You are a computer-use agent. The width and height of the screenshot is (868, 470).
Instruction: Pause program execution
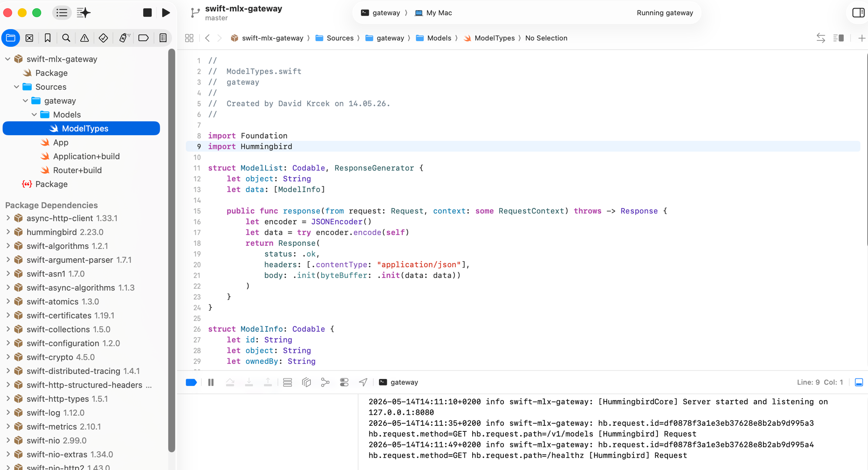(211, 382)
